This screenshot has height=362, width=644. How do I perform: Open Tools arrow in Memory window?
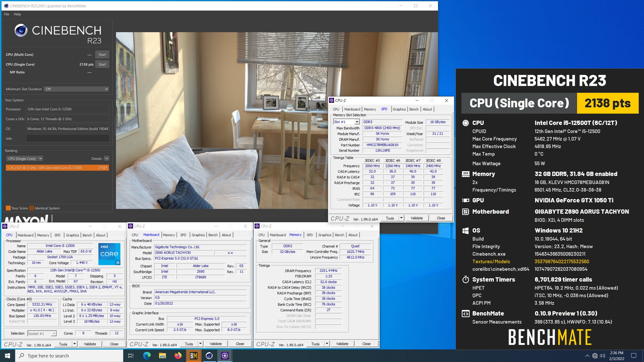pyautogui.click(x=327, y=344)
